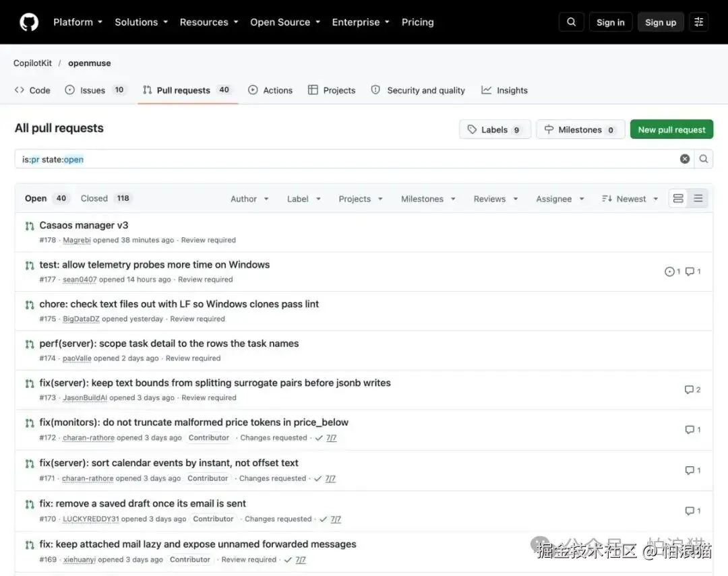Click the GitHub logo icon

click(29, 22)
